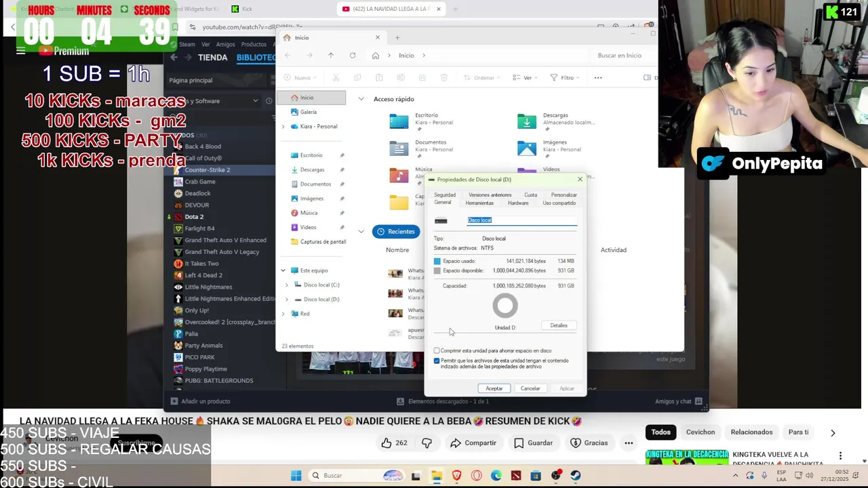Click the Compartir button under the video

473,443
